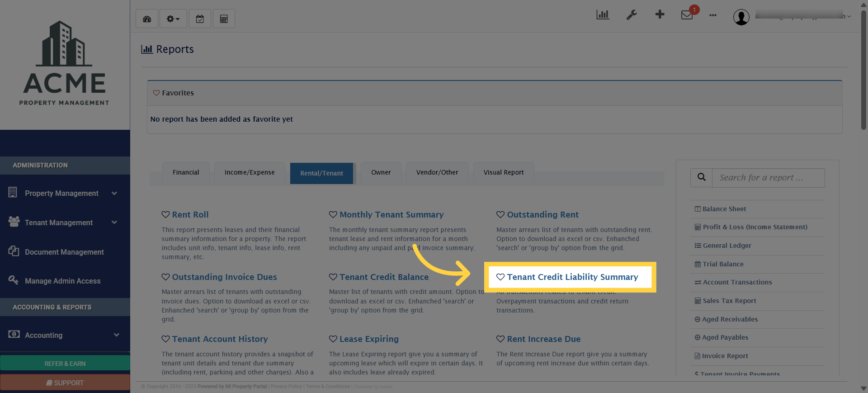Open Tenant Credit Liability Summary report
This screenshot has width=868, height=393.
pos(572,277)
